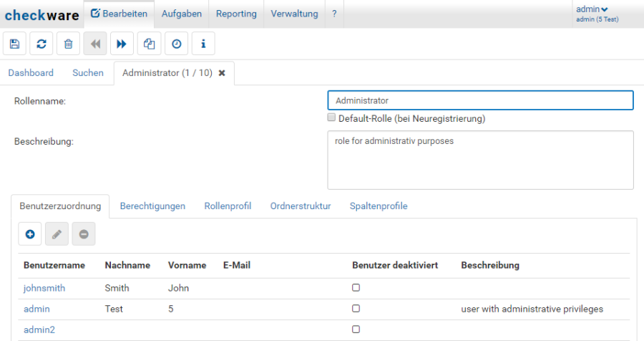Open the Verwaltung menu
The width and height of the screenshot is (644, 341).
click(x=294, y=14)
